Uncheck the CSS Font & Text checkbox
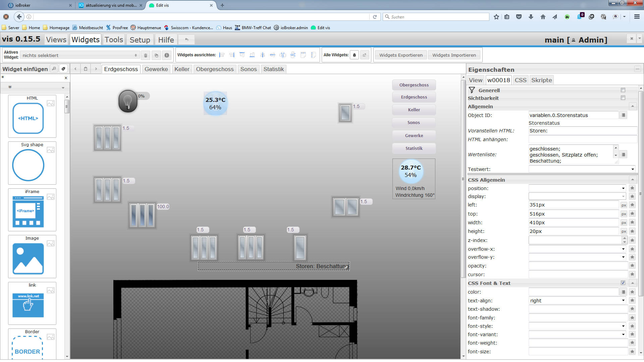This screenshot has width=644, height=362. (x=623, y=283)
